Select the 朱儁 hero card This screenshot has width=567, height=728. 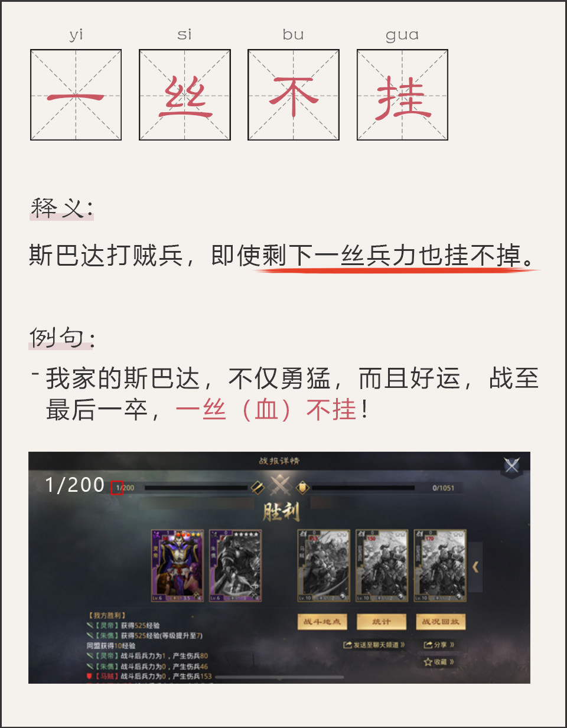point(235,566)
